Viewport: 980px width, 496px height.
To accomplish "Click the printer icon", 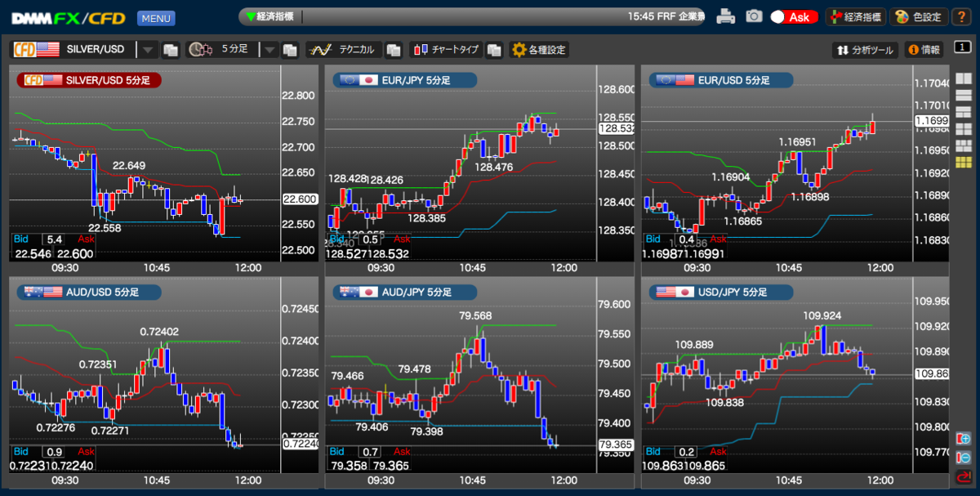I will click(x=725, y=16).
